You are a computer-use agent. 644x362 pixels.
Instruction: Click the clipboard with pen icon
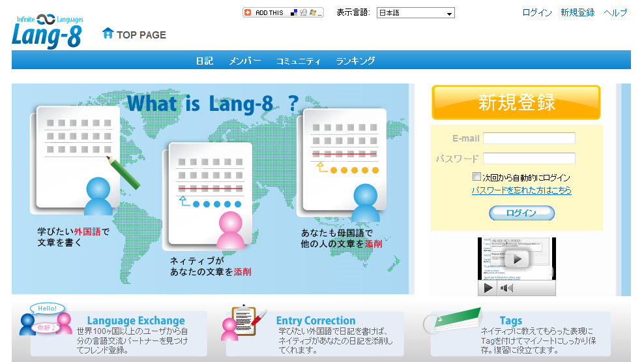coord(244,323)
